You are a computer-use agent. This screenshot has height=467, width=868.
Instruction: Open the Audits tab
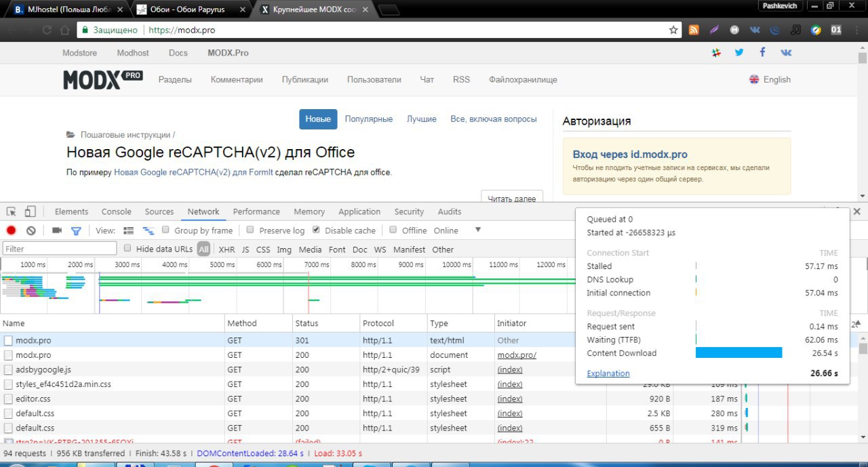point(450,211)
